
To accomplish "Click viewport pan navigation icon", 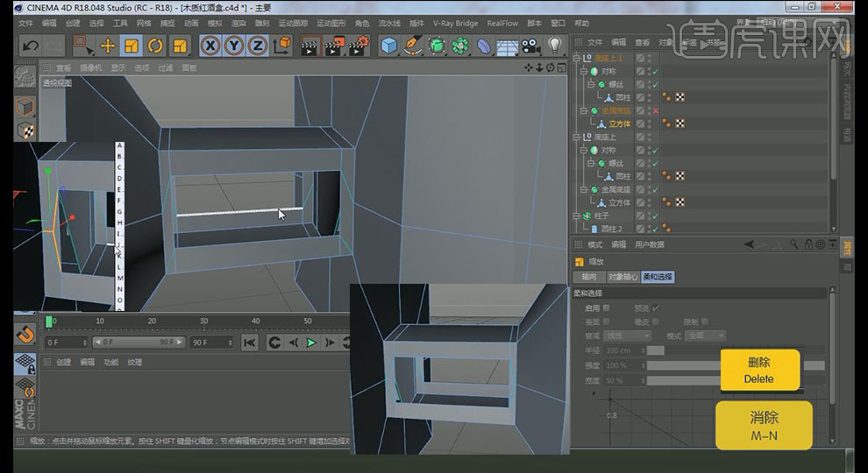I will [528, 67].
